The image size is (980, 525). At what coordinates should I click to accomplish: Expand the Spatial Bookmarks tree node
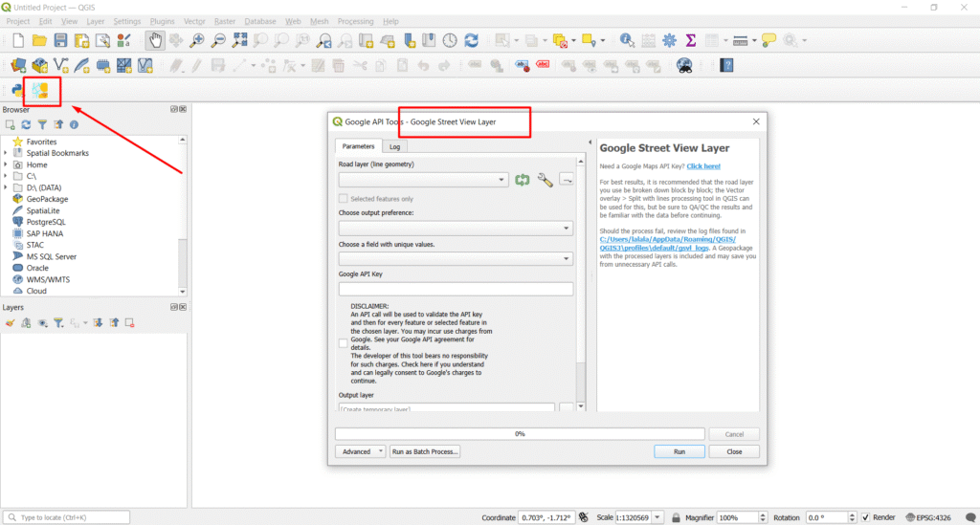(x=6, y=153)
